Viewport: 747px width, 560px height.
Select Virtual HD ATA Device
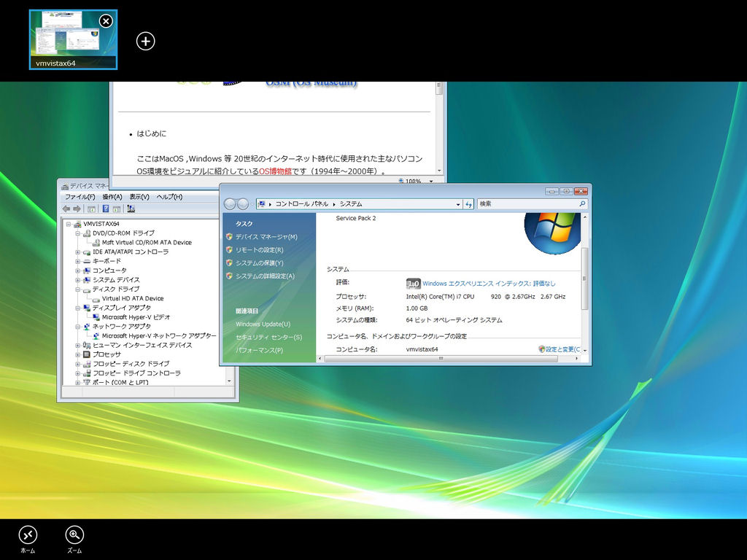(133, 298)
